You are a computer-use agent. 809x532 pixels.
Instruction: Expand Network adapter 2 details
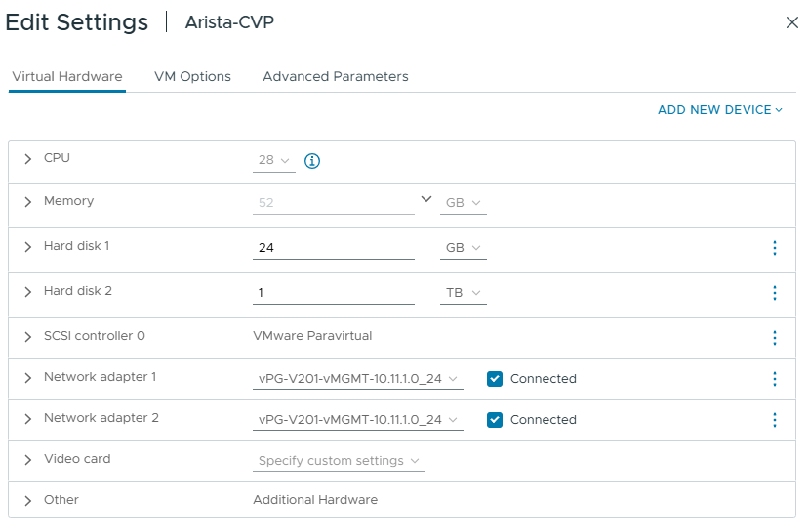click(28, 419)
